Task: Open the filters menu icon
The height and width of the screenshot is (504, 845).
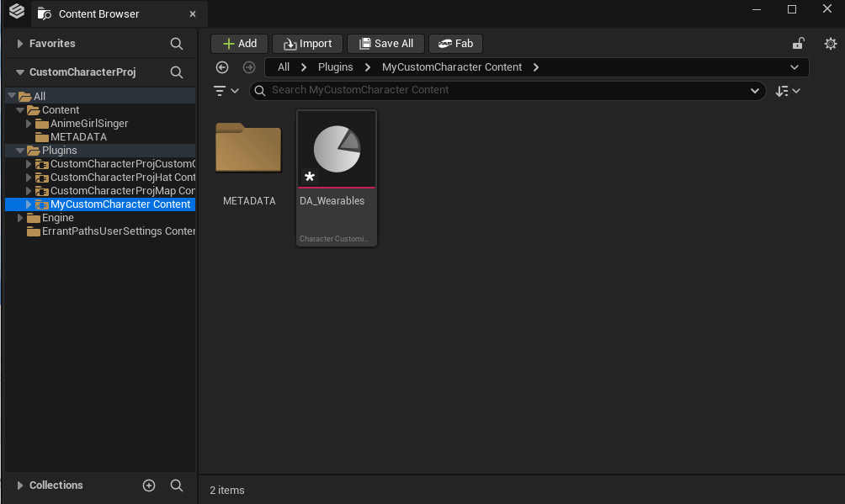Action: coord(226,91)
